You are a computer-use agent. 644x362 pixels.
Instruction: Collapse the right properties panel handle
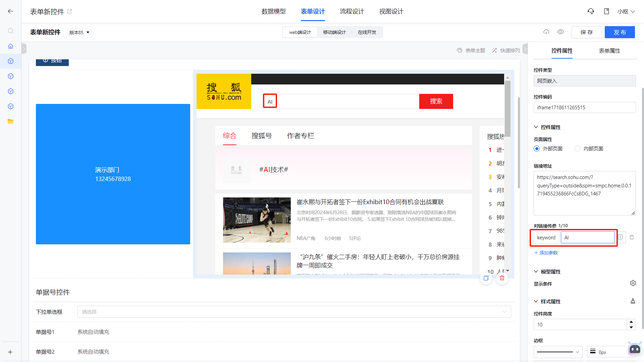click(x=525, y=49)
